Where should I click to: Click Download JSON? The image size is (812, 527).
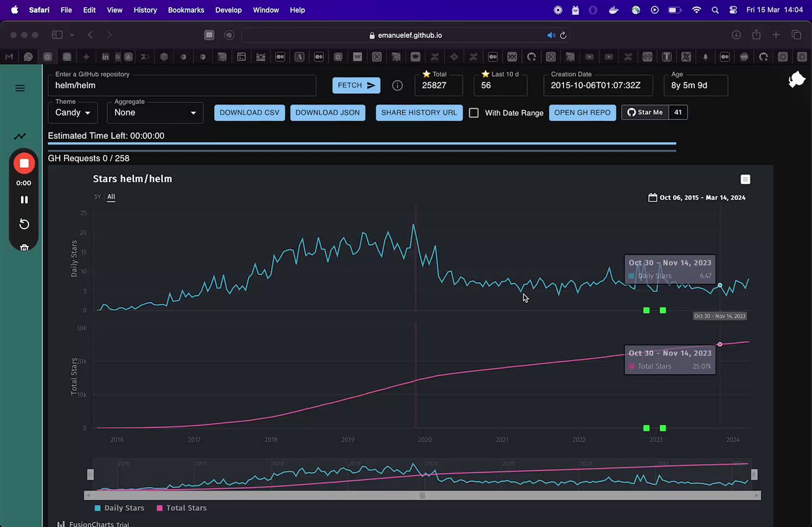pos(327,113)
